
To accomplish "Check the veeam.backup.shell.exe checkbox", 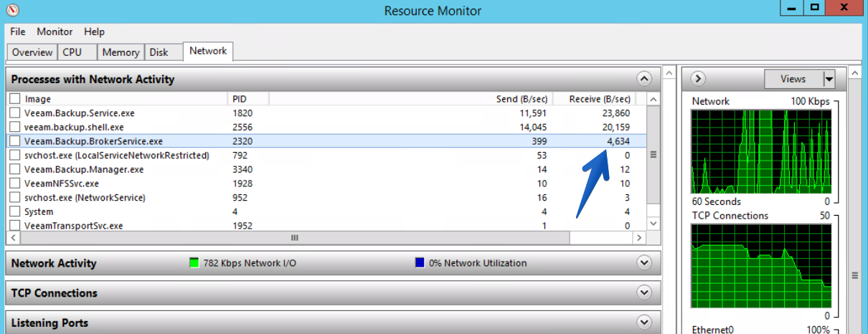I will coord(15,127).
